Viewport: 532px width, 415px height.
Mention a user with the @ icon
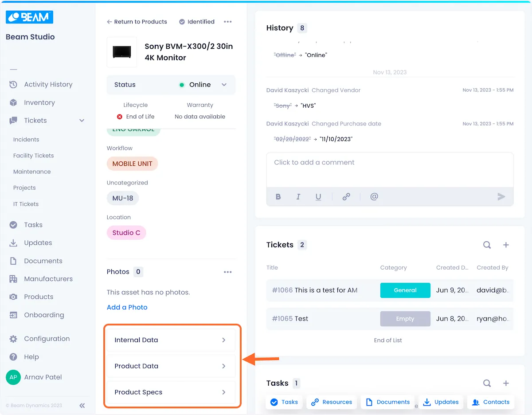coord(374,196)
